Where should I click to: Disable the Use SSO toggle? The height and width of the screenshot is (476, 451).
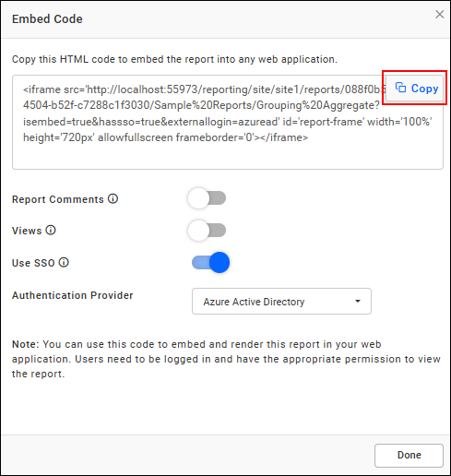[x=210, y=263]
